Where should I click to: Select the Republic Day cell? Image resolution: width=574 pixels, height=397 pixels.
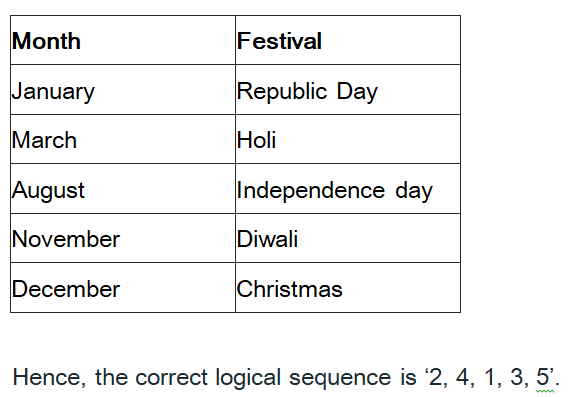[348, 90]
